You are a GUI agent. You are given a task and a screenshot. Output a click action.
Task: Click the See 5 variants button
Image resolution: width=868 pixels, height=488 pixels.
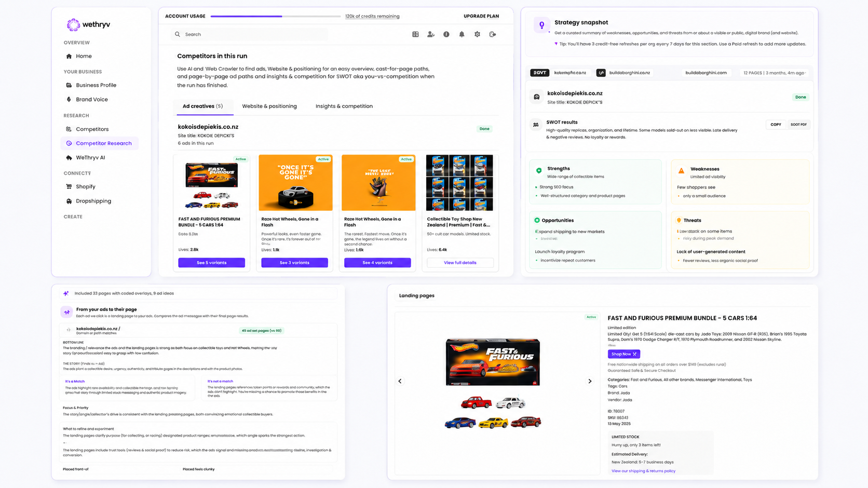point(212,263)
